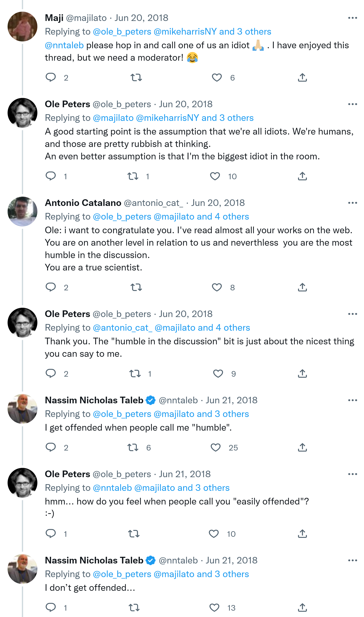The height and width of the screenshot is (617, 364).
Task: Click Maji's profile avatar picture
Action: (x=22, y=27)
